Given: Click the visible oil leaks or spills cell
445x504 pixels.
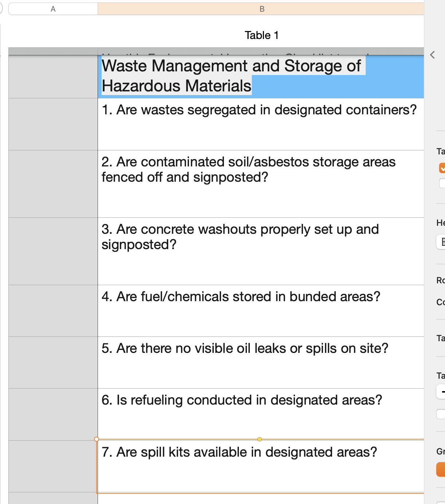Looking at the screenshot, I should click(261, 362).
